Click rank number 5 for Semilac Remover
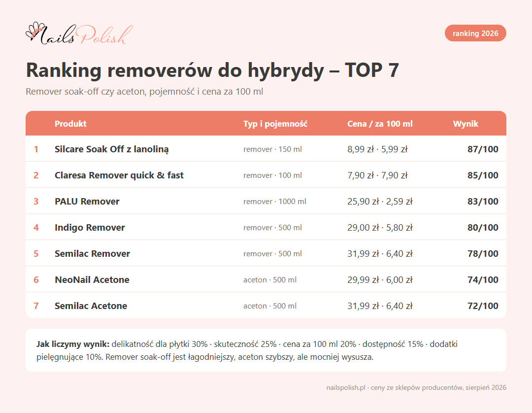Screen dimensions: 532x413 [36, 253]
